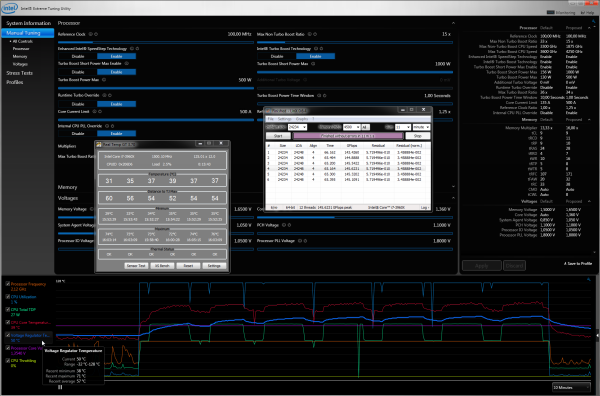Open LinX run count dropdown
The width and height of the screenshot is (600, 396).
pyautogui.click(x=403, y=127)
